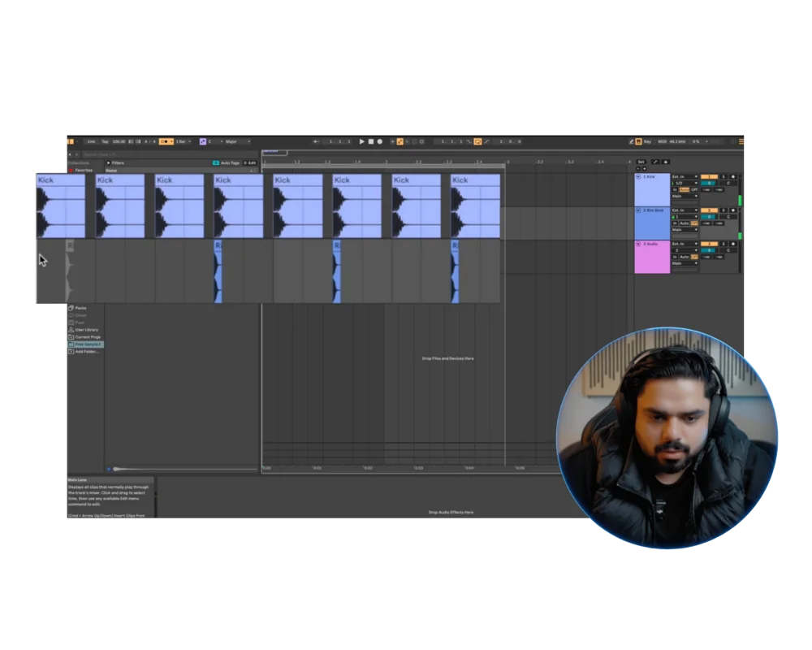This screenshot has height=650, width=812.
Task: Toggle the orange Automation Arm icon
Action: (x=400, y=141)
